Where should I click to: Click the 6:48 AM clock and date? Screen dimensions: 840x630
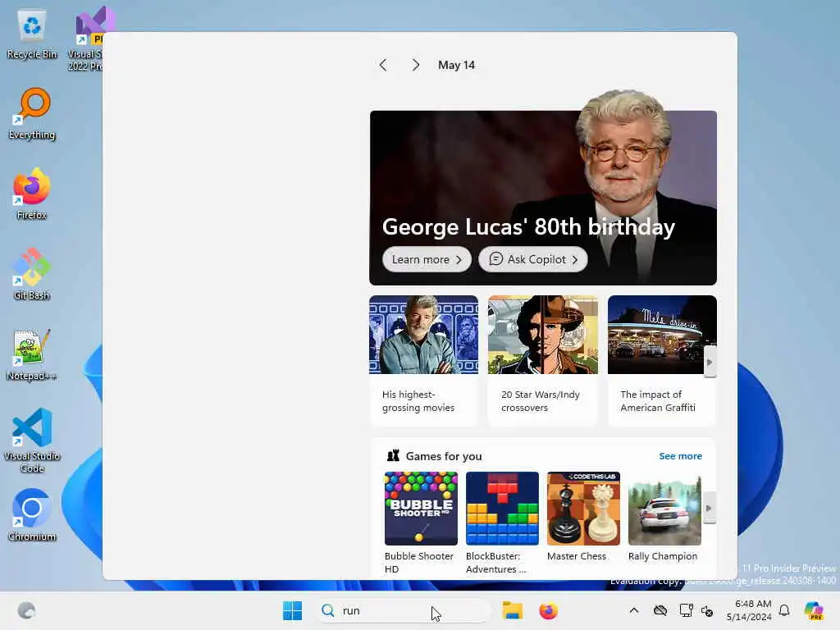coord(750,610)
